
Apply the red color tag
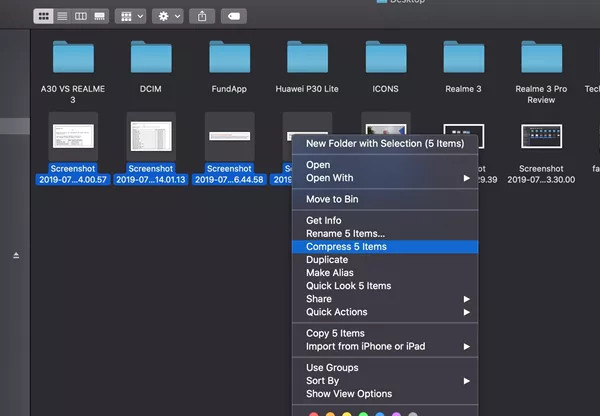tap(314, 412)
